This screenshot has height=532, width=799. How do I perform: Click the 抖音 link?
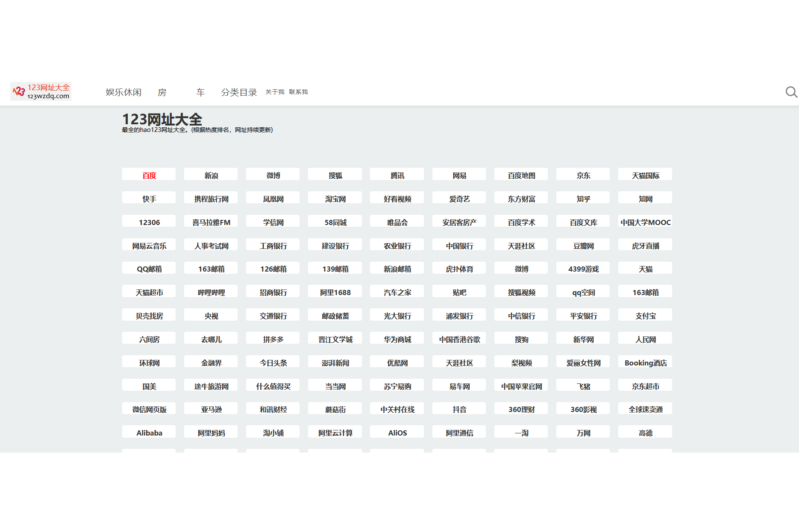459,409
